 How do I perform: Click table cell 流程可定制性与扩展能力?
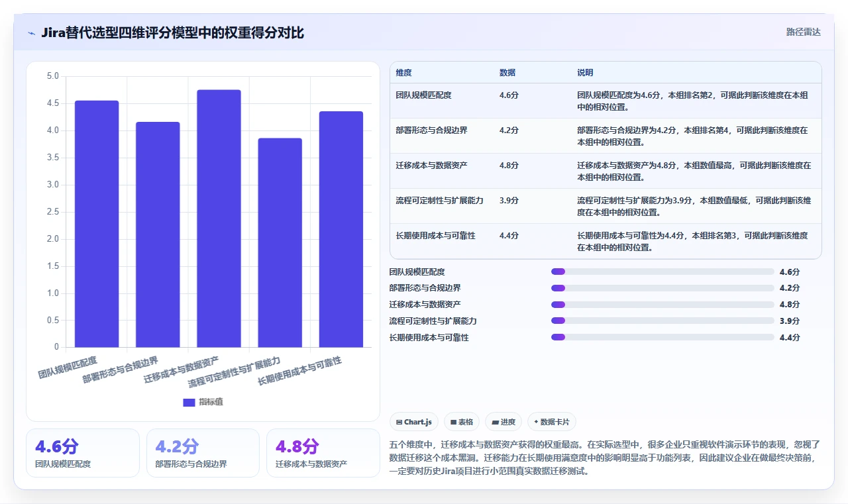440,201
